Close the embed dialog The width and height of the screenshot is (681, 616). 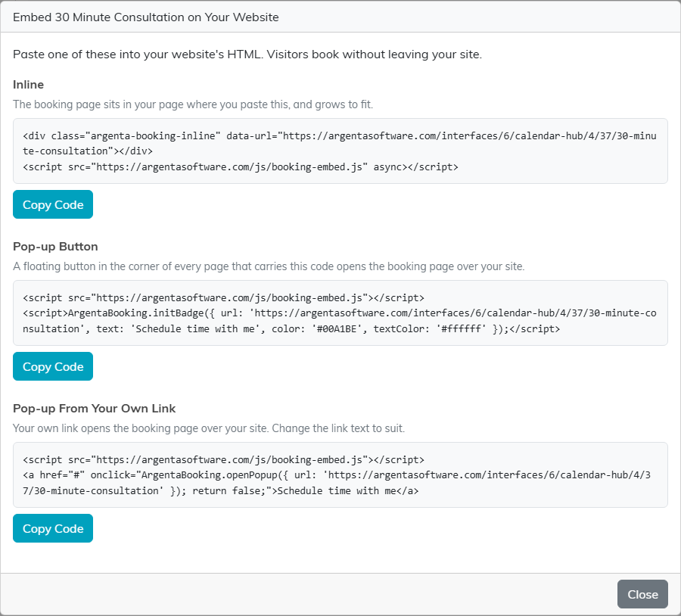tap(642, 594)
